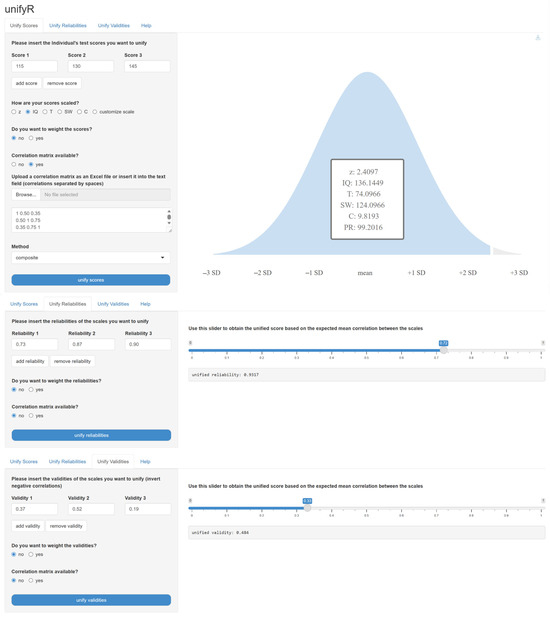Viewport: 550px width, 617px height.
Task: Click the Validity 3 input field
Action: 148,509
